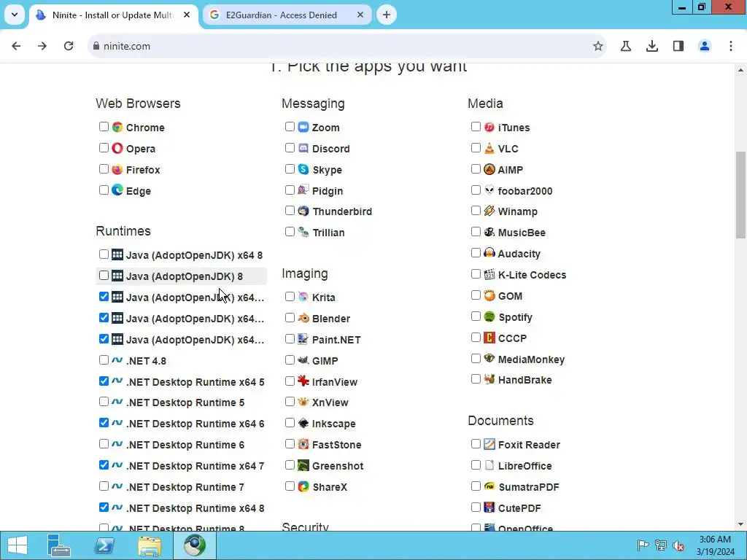Check the Chrome checkbox

coord(104,127)
